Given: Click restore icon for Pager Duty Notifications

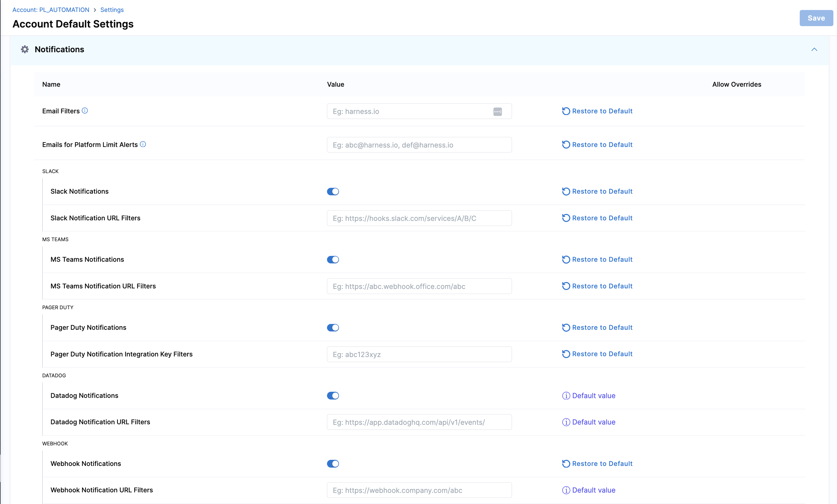Looking at the screenshot, I should [x=566, y=328].
